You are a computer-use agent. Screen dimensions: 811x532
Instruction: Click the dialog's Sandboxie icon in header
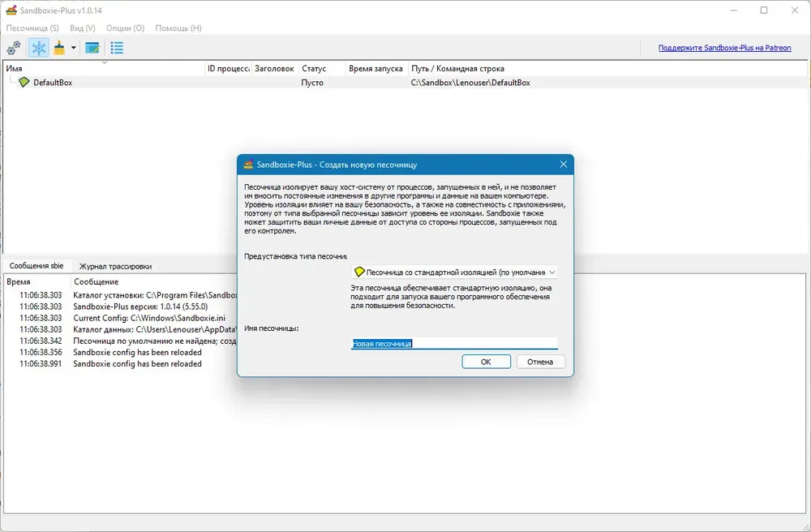[x=248, y=165]
